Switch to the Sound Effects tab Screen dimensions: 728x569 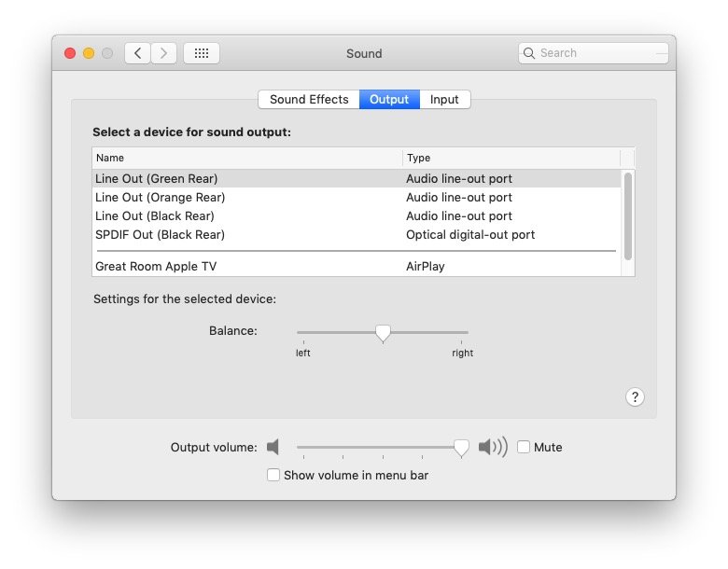tap(309, 99)
